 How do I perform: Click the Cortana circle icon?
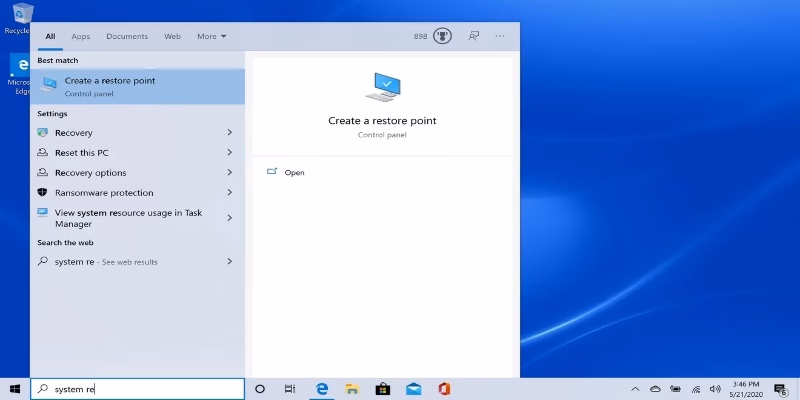pos(260,389)
